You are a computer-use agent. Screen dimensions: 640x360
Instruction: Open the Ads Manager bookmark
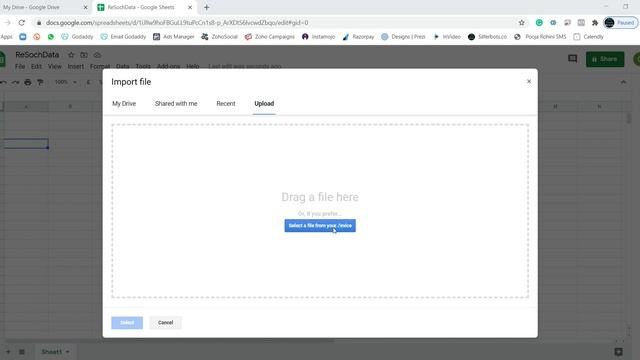point(173,37)
